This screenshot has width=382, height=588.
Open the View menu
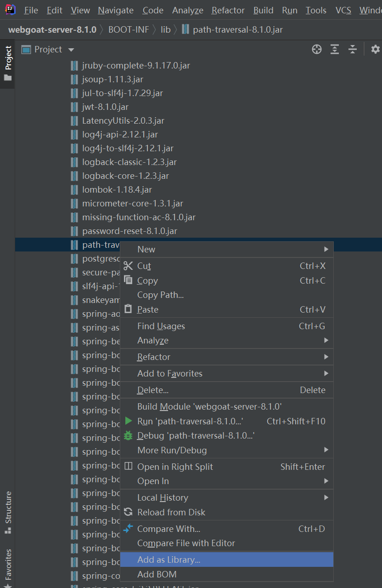point(80,10)
